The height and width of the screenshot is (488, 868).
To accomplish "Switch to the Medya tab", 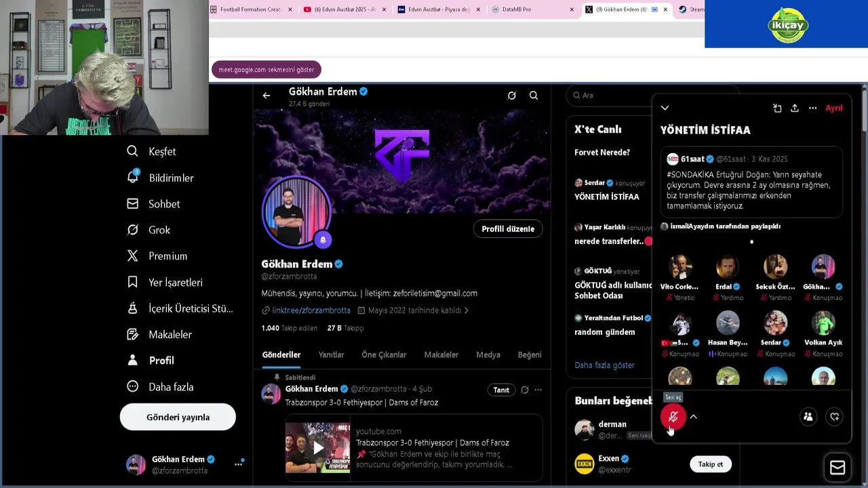I will click(488, 354).
